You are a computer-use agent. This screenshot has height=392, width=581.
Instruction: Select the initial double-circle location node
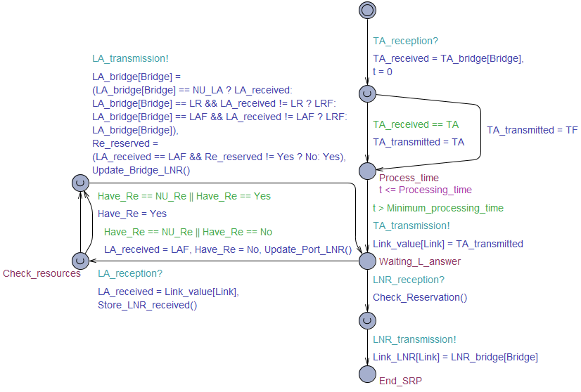coord(367,10)
